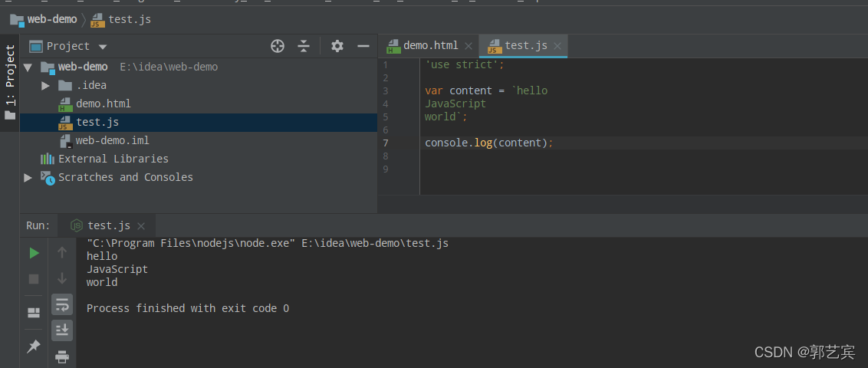
Task: Collapse all nodes in Project panel
Action: click(304, 46)
